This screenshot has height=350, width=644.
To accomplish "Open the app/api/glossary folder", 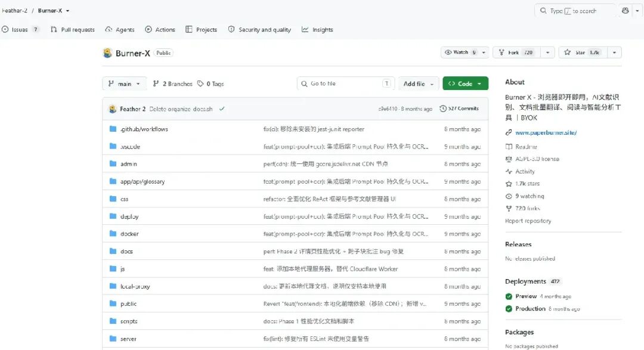I will tap(143, 182).
